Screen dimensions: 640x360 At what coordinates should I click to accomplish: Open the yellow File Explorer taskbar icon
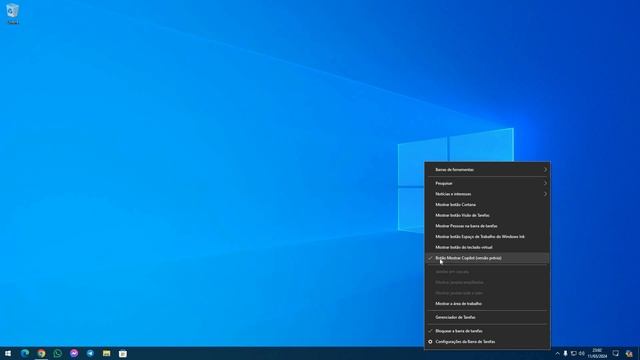(x=107, y=353)
